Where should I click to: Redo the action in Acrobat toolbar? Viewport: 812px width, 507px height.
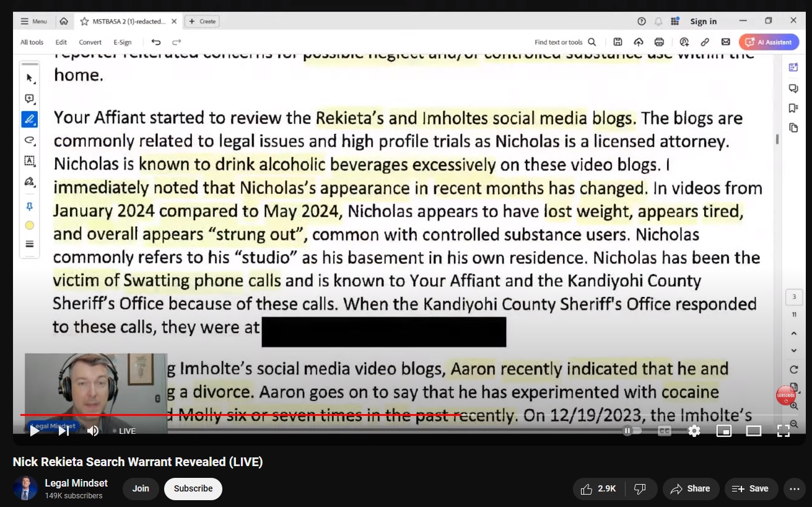(177, 42)
